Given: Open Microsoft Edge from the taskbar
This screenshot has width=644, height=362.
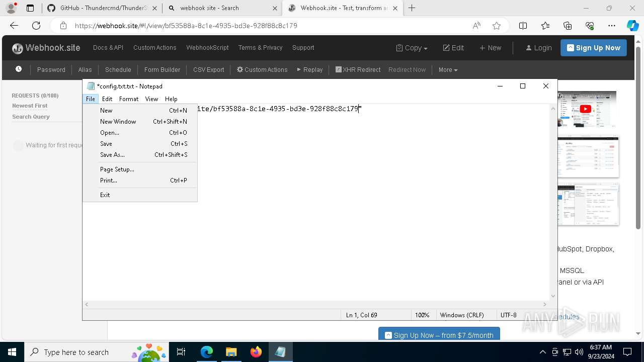Looking at the screenshot, I should point(207,352).
